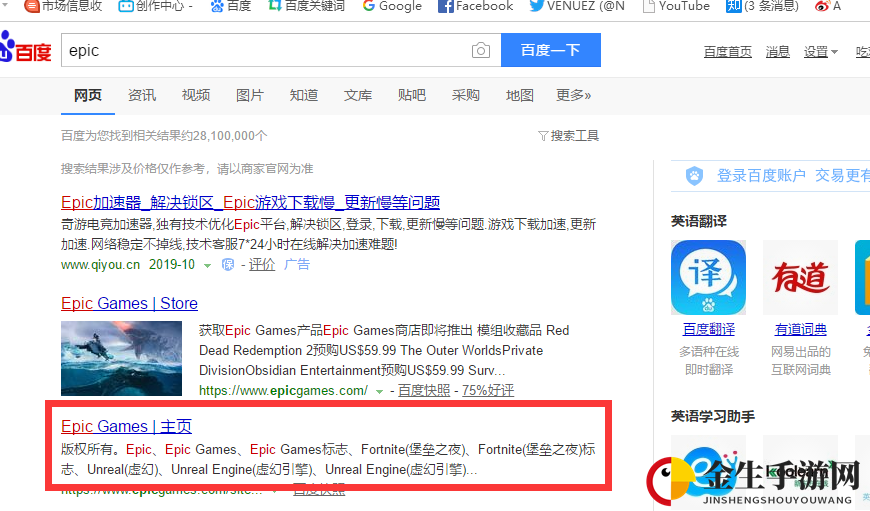870x511 pixels.
Task: Switch to the 地图 tab
Action: click(x=519, y=95)
